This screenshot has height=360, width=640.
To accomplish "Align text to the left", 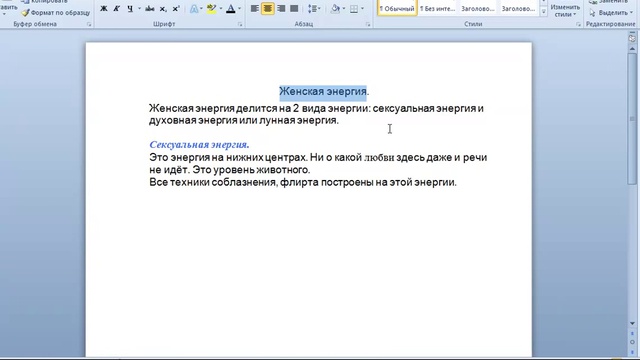I will tap(254, 9).
